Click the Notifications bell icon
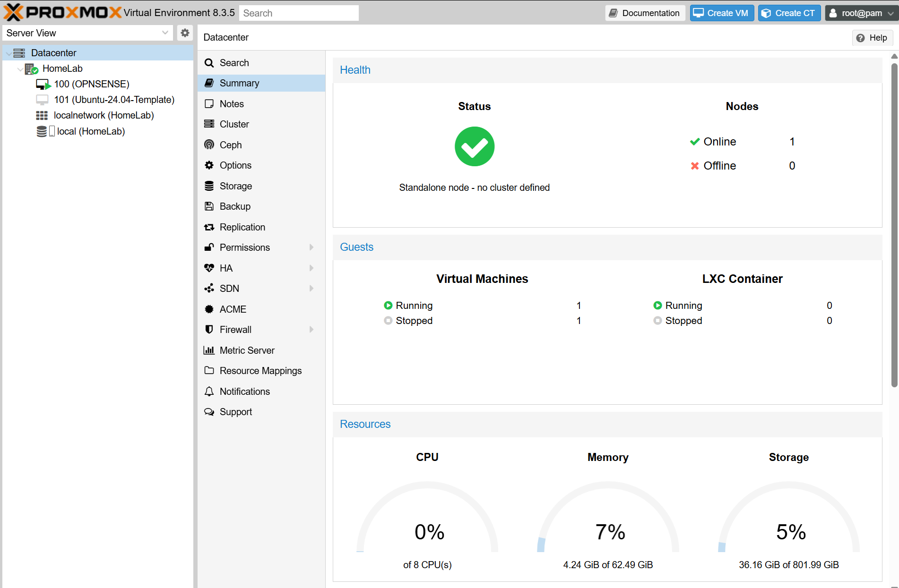 coord(209,392)
